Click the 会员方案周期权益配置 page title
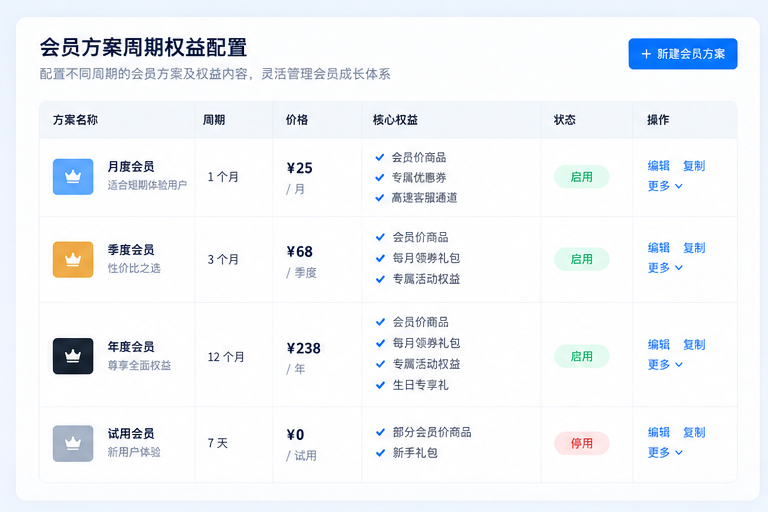Viewport: 768px width, 512px height. pos(143,48)
